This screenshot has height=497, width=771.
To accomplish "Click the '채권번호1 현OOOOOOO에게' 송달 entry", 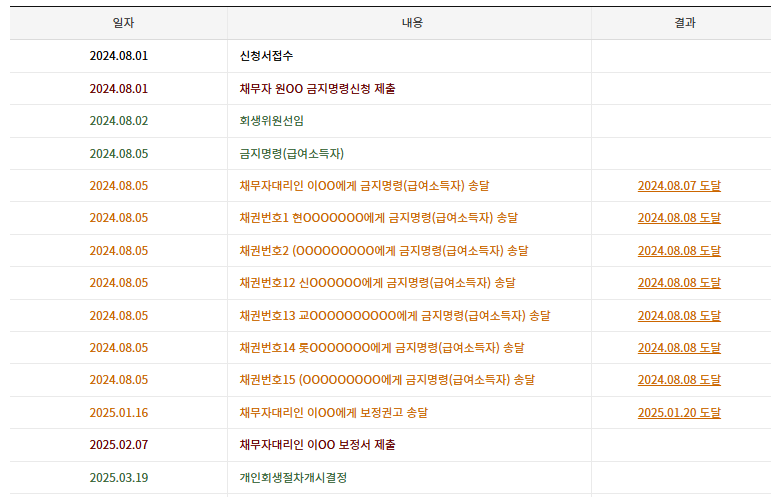I will [x=379, y=218].
